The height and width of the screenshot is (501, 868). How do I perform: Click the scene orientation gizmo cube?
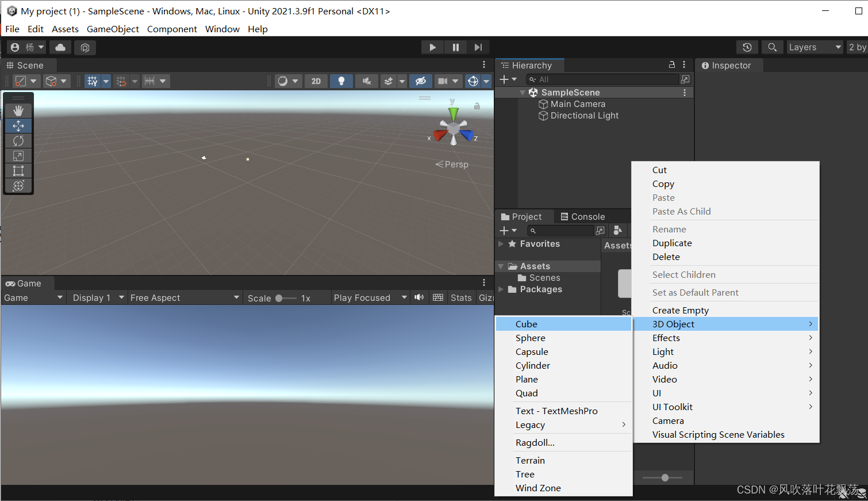click(x=454, y=128)
